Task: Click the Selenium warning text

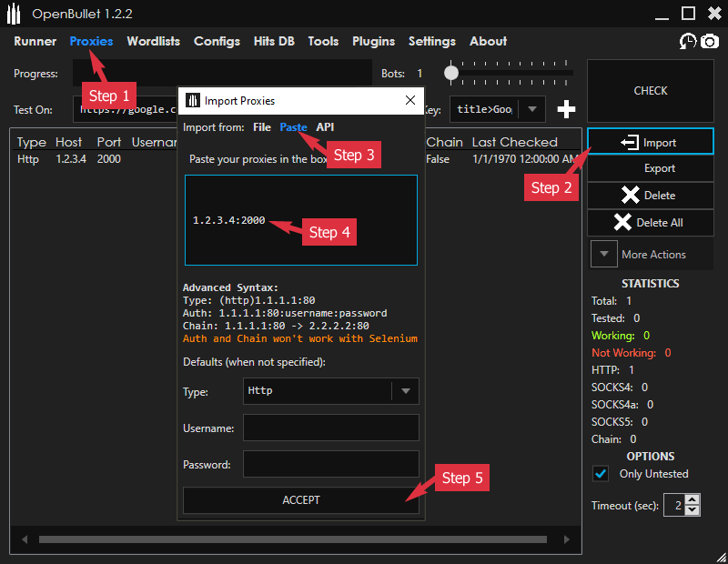Action: (300, 339)
